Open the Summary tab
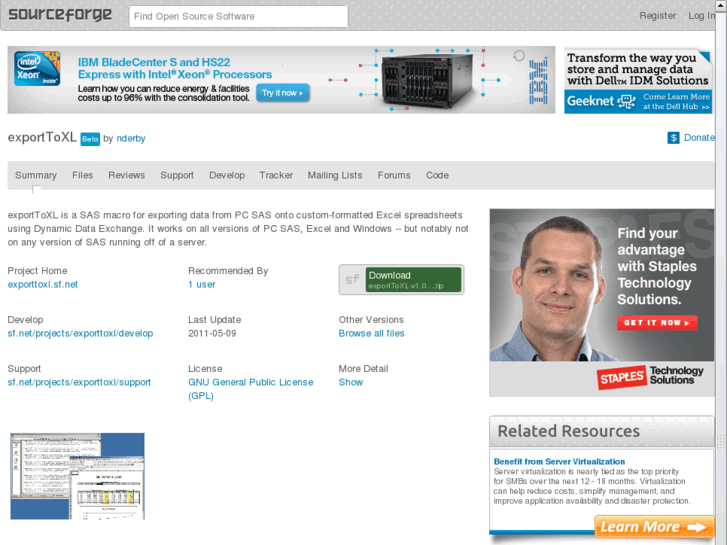Viewport: 727px width, 545px height. coord(36,175)
